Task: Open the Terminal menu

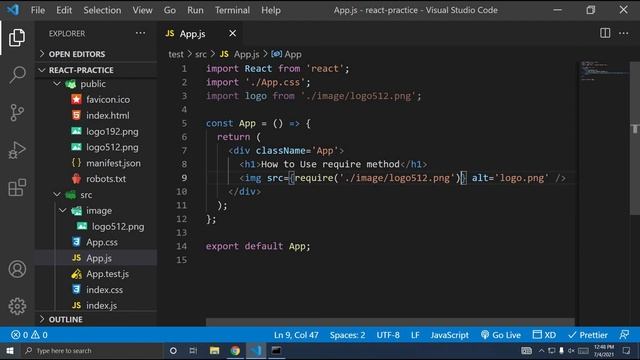Action: click(232, 10)
